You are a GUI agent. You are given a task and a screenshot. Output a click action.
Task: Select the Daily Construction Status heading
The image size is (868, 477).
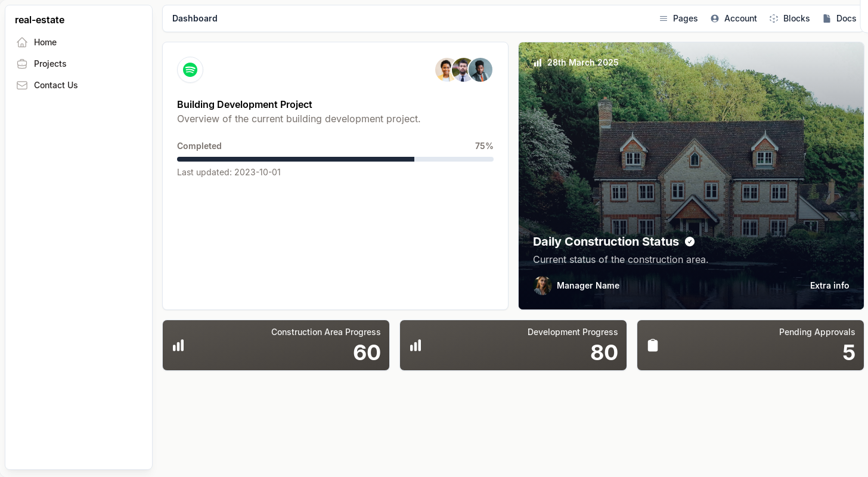click(x=606, y=241)
